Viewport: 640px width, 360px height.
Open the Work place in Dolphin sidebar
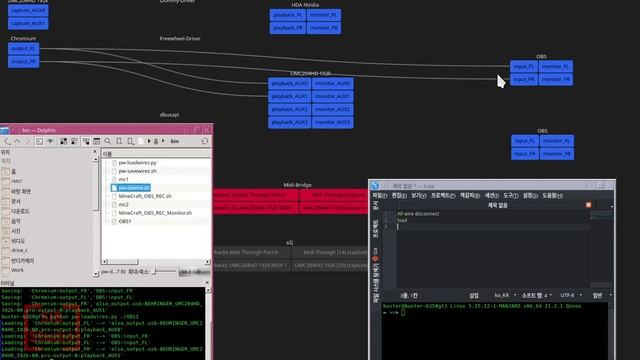17,270
